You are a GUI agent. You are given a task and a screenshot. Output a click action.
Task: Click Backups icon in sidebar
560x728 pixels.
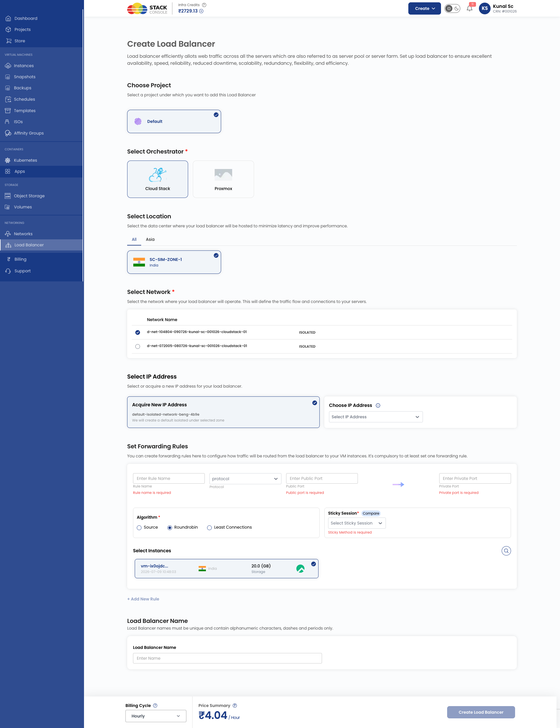[x=8, y=88]
